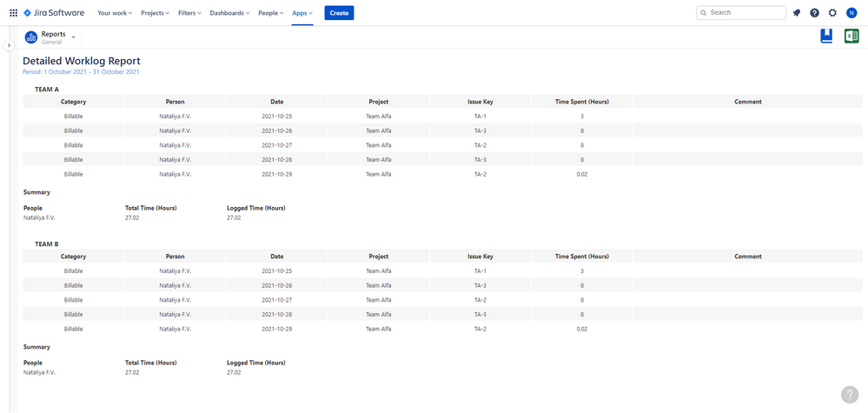Open the help question mark icon in header
868x413 pixels.
[814, 13]
